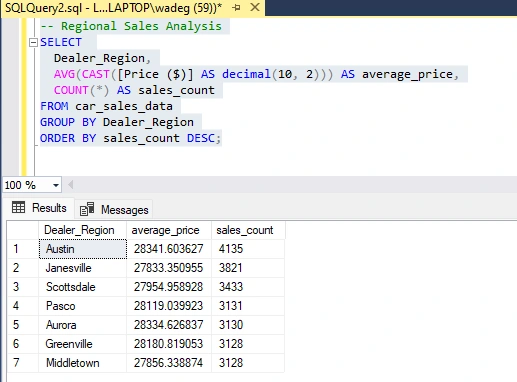
Task: Click the SQLQuery2.sql tab title
Action: tap(113, 8)
